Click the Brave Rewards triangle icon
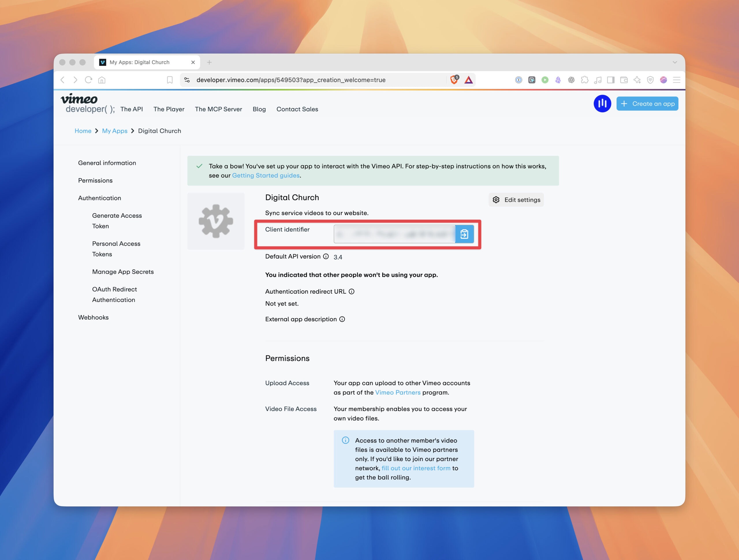The width and height of the screenshot is (739, 560). point(469,80)
